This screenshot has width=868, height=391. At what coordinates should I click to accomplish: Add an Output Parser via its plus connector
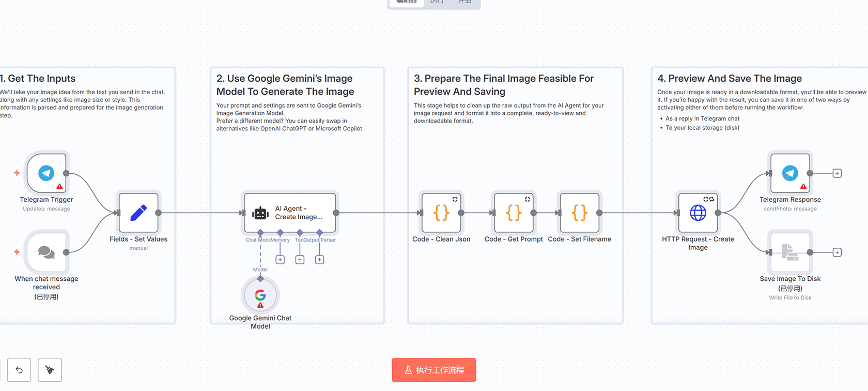319,259
